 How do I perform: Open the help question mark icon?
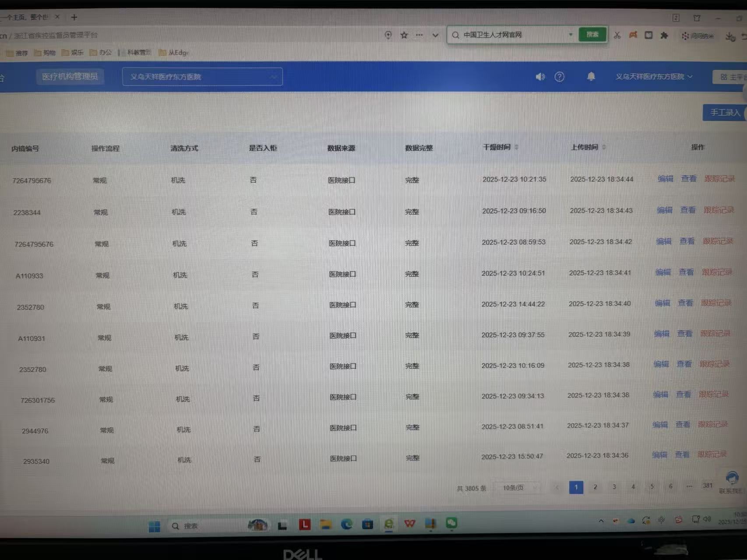(559, 77)
